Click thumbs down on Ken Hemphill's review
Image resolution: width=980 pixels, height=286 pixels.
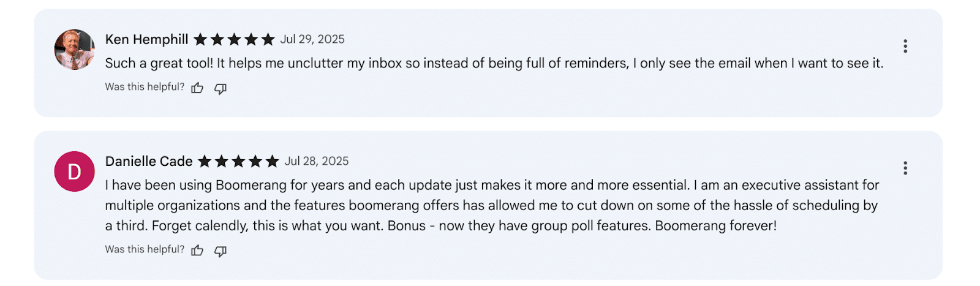pos(221,89)
